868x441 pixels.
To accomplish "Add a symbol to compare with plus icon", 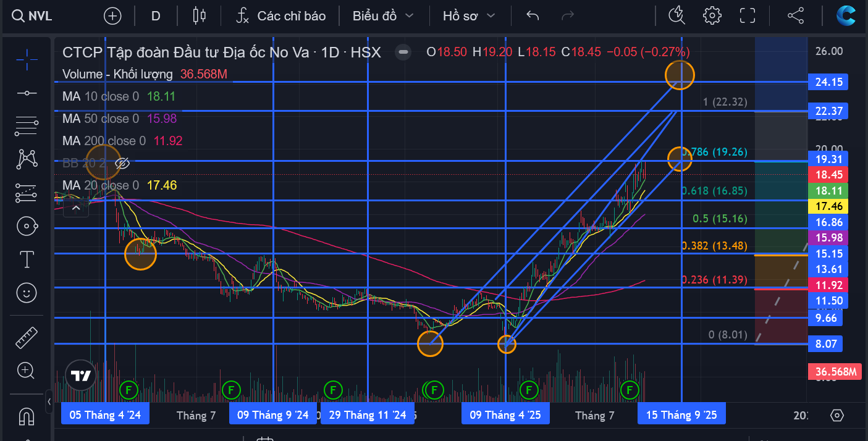I will pyautogui.click(x=112, y=16).
